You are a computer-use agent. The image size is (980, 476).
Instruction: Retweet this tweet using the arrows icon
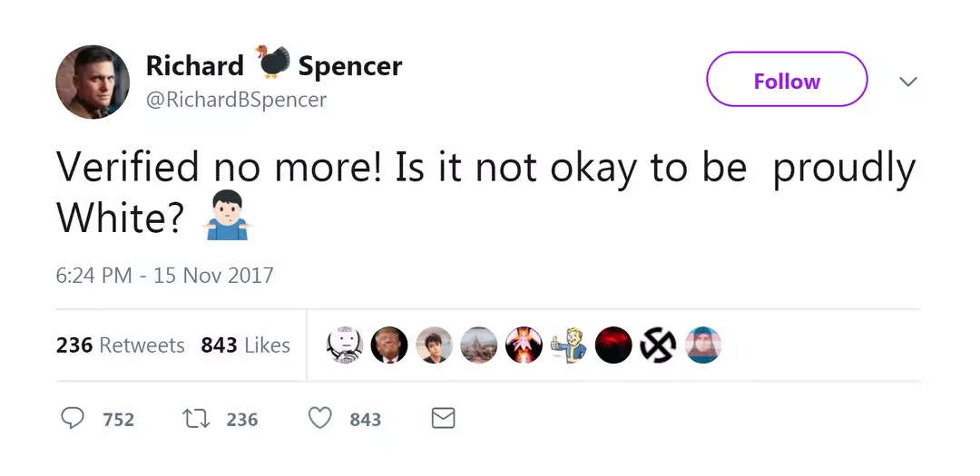click(x=193, y=418)
